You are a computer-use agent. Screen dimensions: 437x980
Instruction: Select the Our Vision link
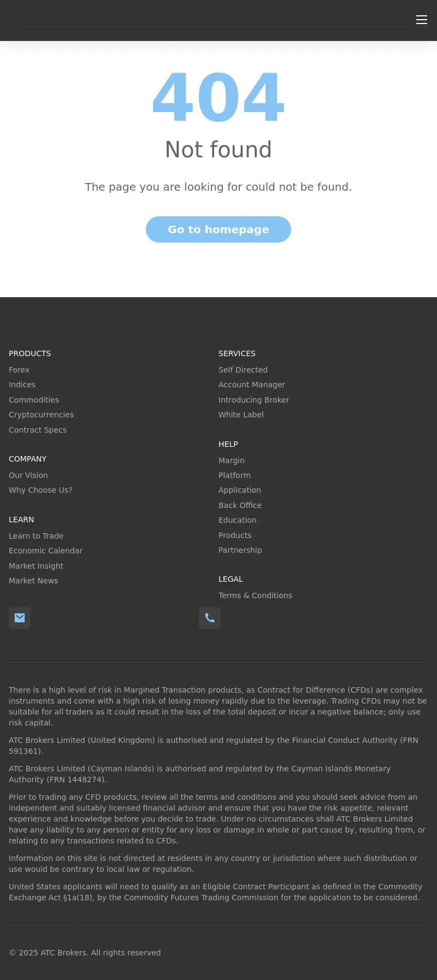pos(28,475)
